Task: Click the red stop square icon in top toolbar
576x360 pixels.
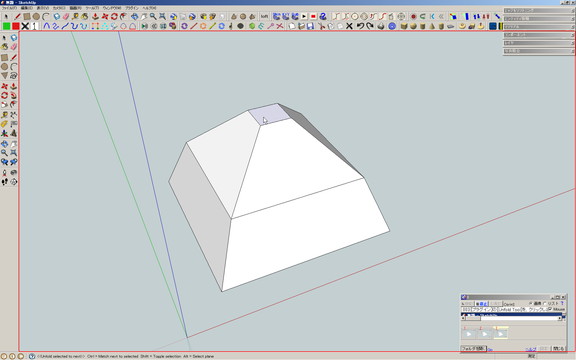Action: 313,17
